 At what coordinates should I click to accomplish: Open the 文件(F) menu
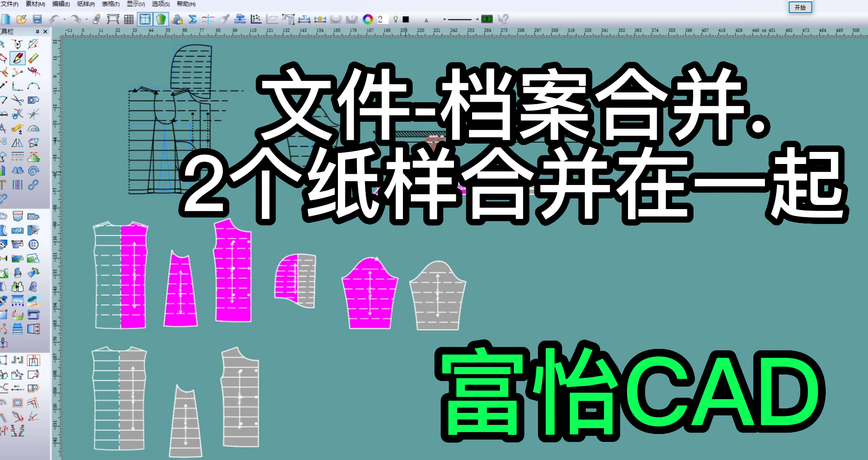click(9, 4)
